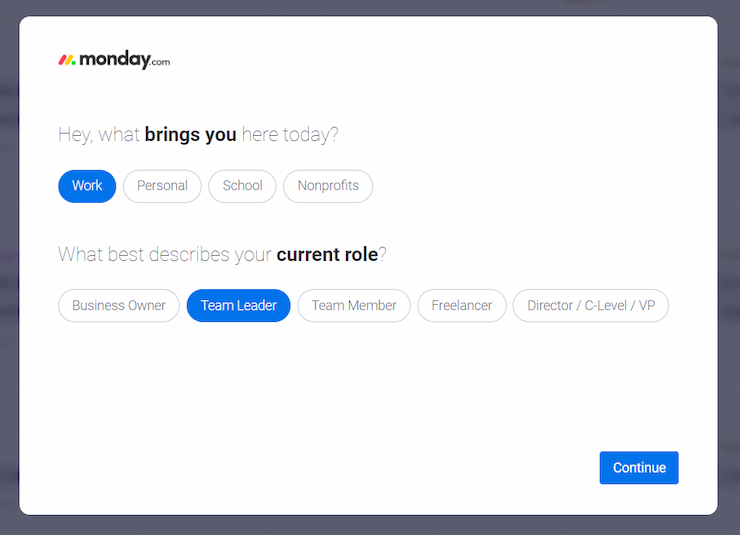Click the "Hey, what" heading start

point(99,135)
